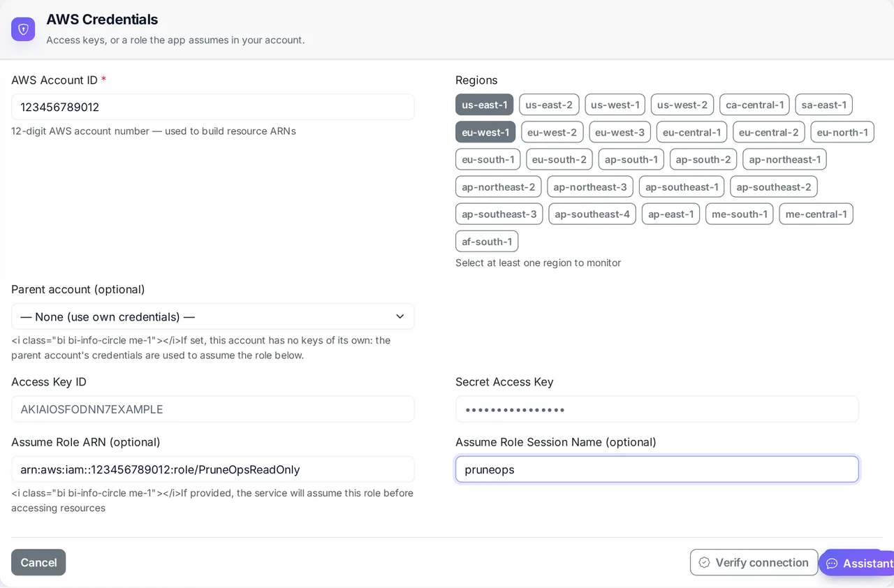Select the eu-central-1 region
This screenshot has width=894, height=588.
tap(691, 132)
